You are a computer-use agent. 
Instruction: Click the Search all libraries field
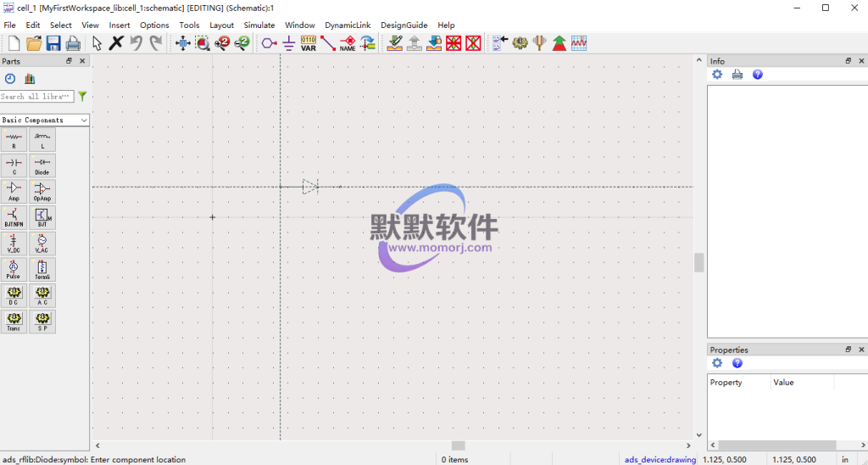36,97
